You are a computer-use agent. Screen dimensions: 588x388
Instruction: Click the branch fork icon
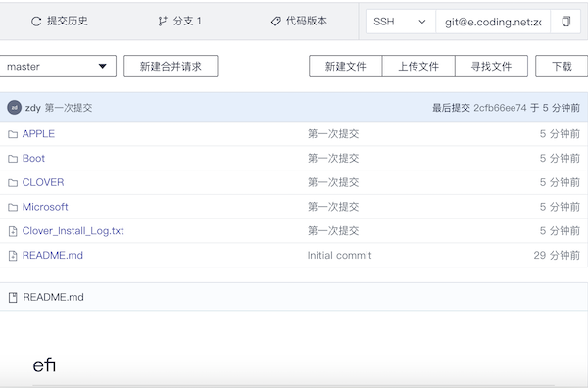[163, 22]
